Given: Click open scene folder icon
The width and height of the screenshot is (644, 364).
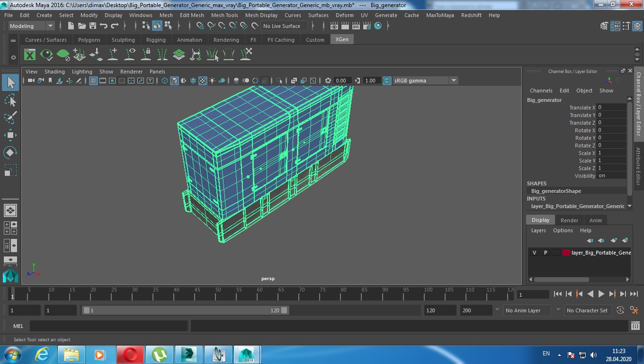Looking at the screenshot, I should (x=82, y=26).
